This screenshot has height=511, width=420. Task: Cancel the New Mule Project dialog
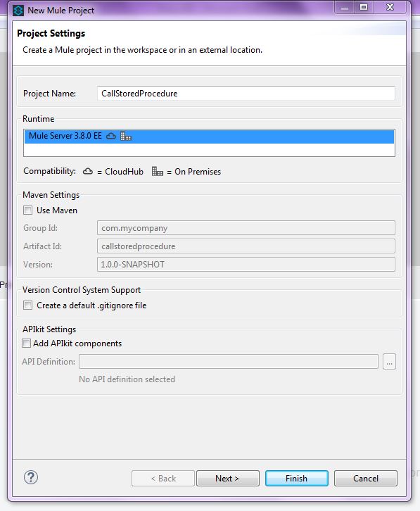click(366, 479)
